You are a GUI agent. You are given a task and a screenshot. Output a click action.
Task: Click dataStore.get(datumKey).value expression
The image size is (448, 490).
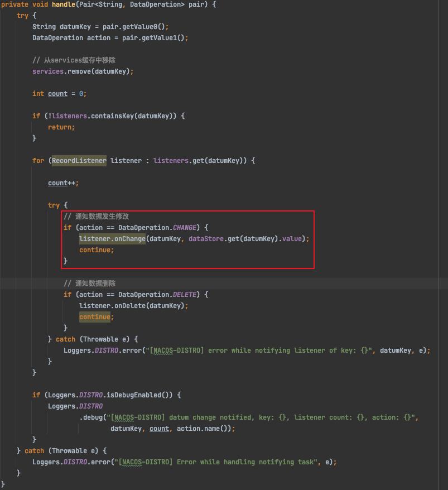tap(245, 239)
